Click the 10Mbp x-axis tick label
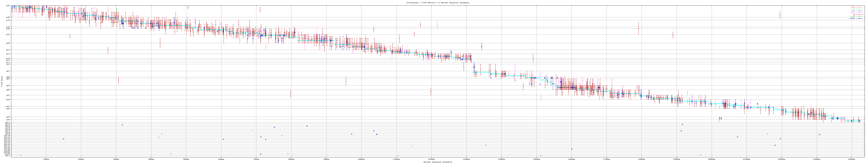 pyautogui.click(x=46, y=159)
